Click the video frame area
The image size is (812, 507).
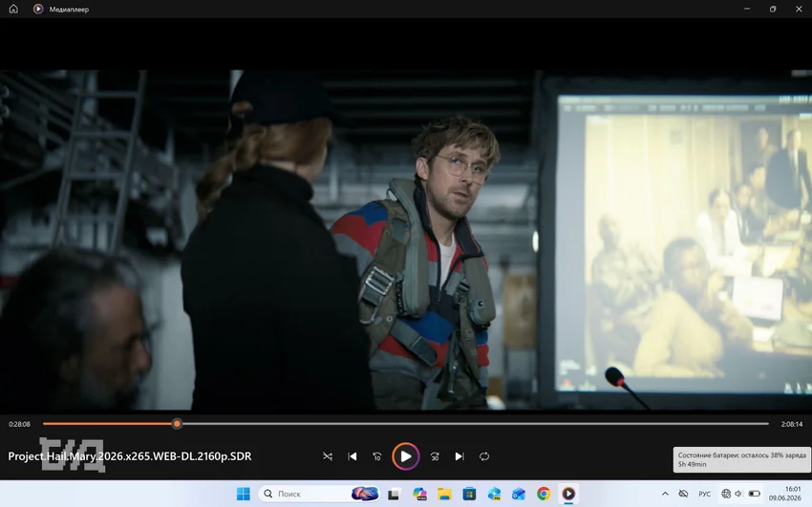406,240
